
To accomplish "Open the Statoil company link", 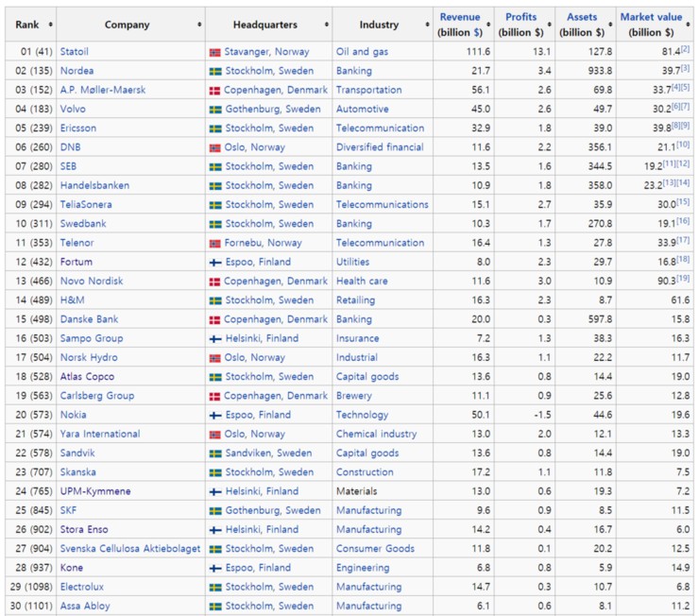I will [x=76, y=52].
